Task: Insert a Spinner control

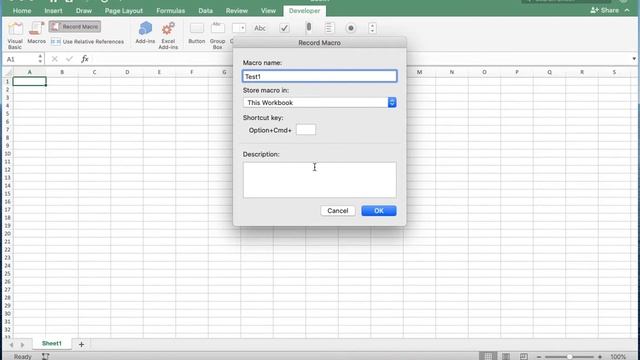Action: click(x=372, y=28)
